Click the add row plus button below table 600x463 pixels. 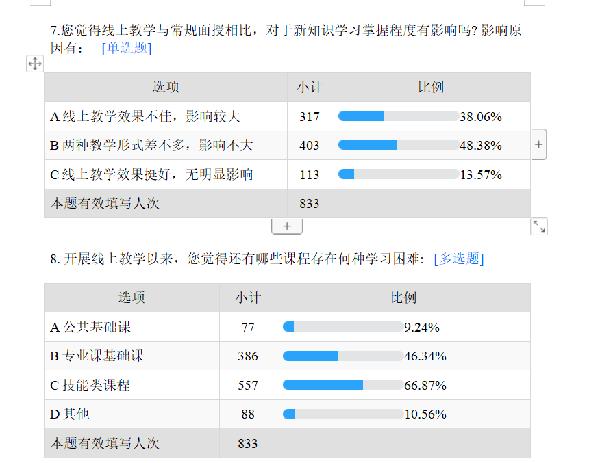[x=286, y=226]
